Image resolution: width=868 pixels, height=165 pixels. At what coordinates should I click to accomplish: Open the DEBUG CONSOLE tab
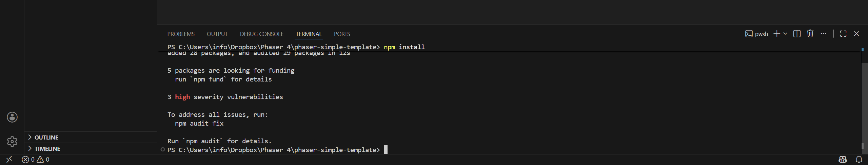[x=261, y=34]
